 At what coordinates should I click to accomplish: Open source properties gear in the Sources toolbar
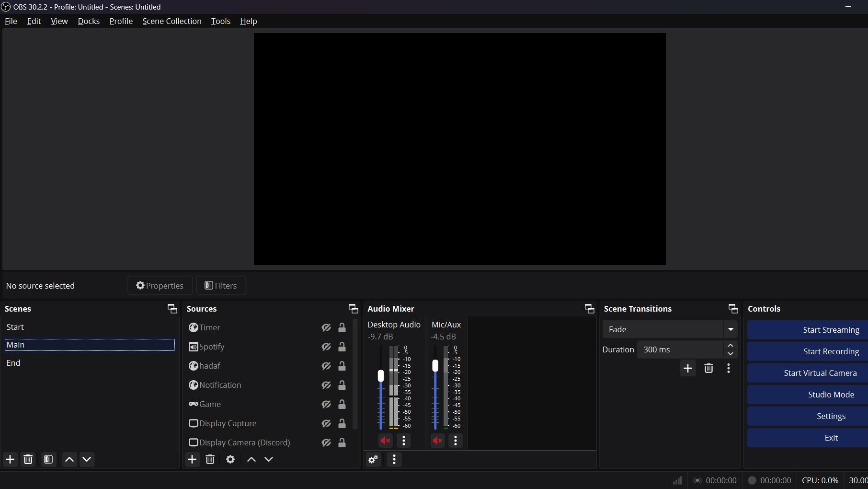(230, 459)
